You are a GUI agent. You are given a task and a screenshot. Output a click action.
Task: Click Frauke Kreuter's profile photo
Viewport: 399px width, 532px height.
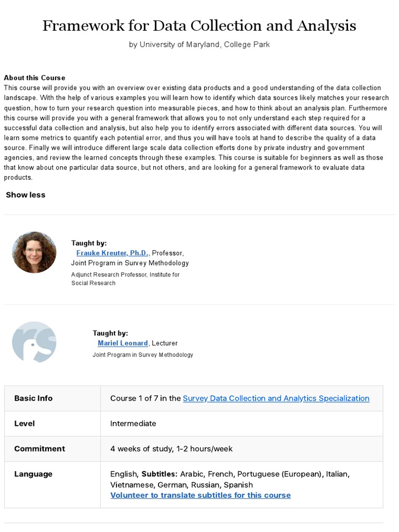[x=34, y=252]
